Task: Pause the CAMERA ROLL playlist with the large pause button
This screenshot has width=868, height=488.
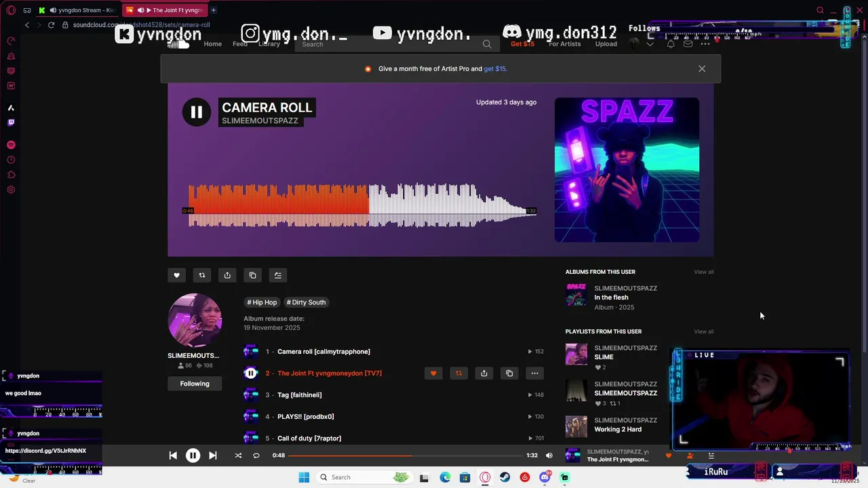Action: click(196, 113)
